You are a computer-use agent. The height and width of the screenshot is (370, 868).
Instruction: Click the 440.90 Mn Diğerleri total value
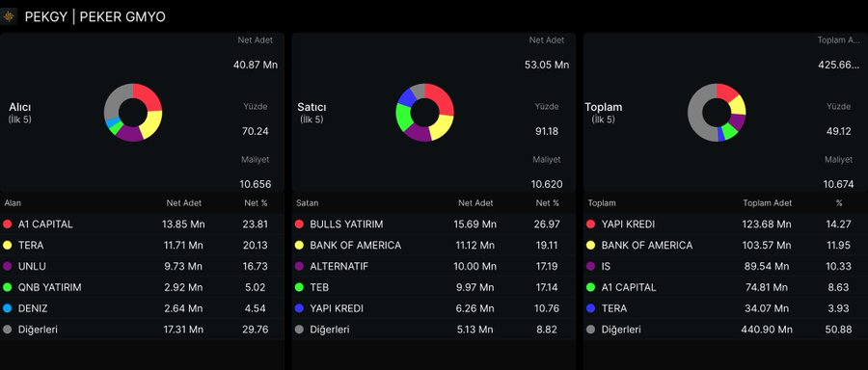768,330
